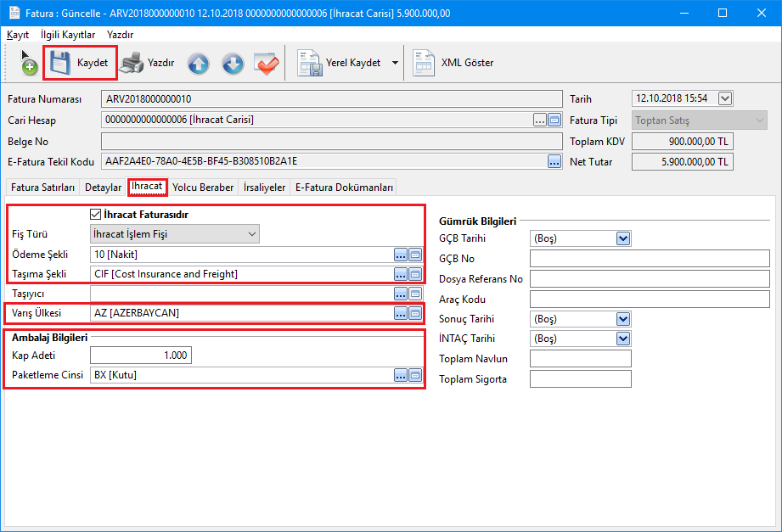
Task: Open the Tarih calendar dropdown
Action: click(724, 98)
